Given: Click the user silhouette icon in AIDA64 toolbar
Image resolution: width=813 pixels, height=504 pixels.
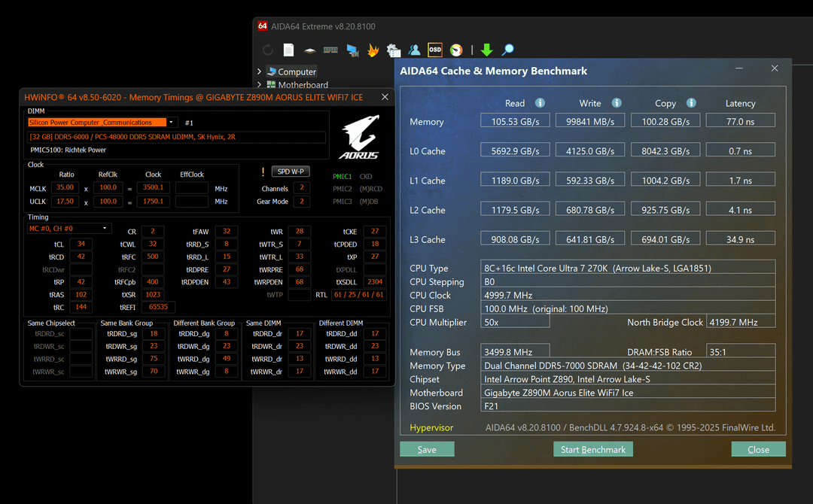Looking at the screenshot, I should pos(414,50).
